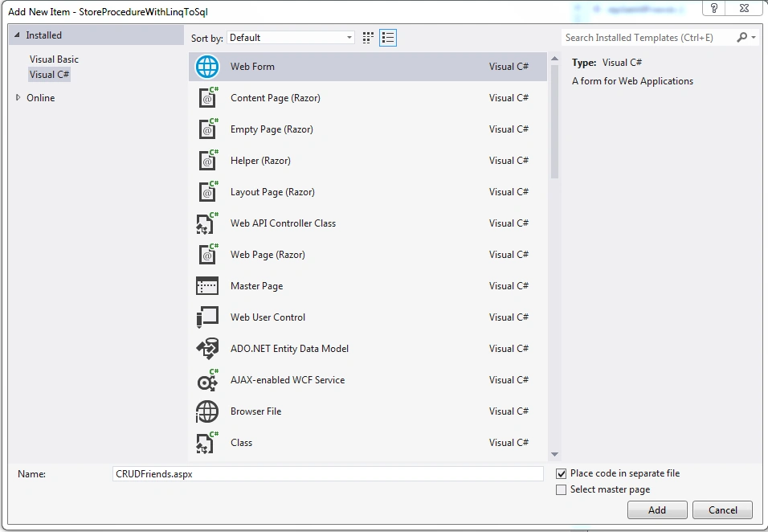Switch to medium icons view
Image resolution: width=768 pixels, height=532 pixels.
(x=368, y=38)
